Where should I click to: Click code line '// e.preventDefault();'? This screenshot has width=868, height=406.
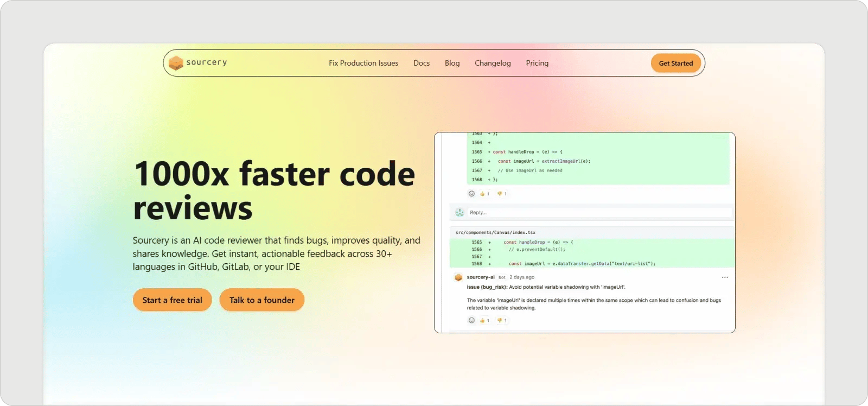pos(537,250)
